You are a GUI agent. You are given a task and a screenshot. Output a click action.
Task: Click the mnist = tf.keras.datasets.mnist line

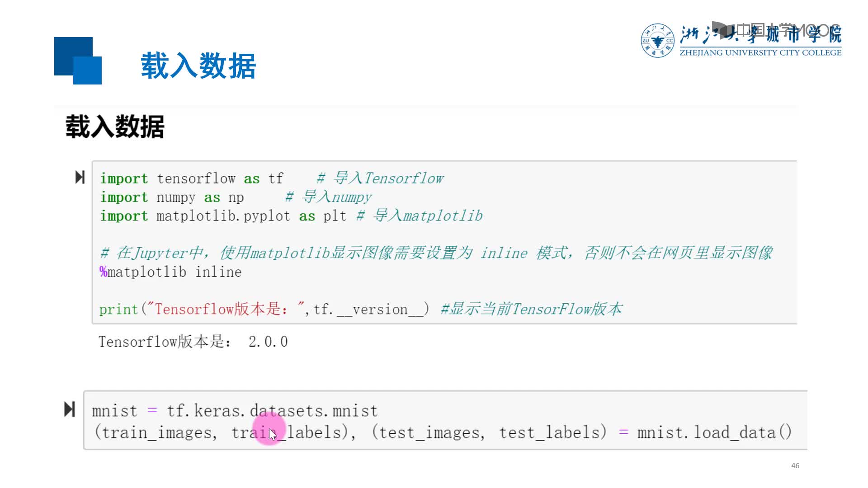[235, 411]
